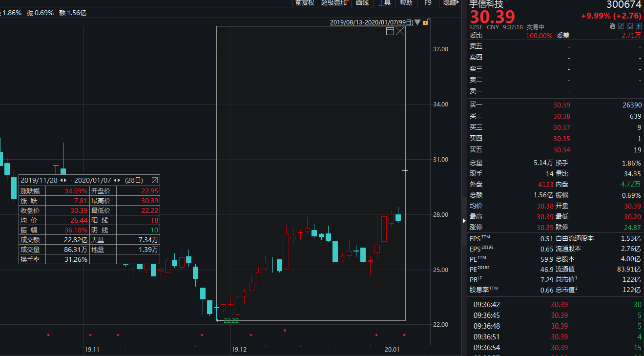The image size is (644, 356).
Task: Click the +9.99% (+2.76) change value
Action: pyautogui.click(x=611, y=16)
